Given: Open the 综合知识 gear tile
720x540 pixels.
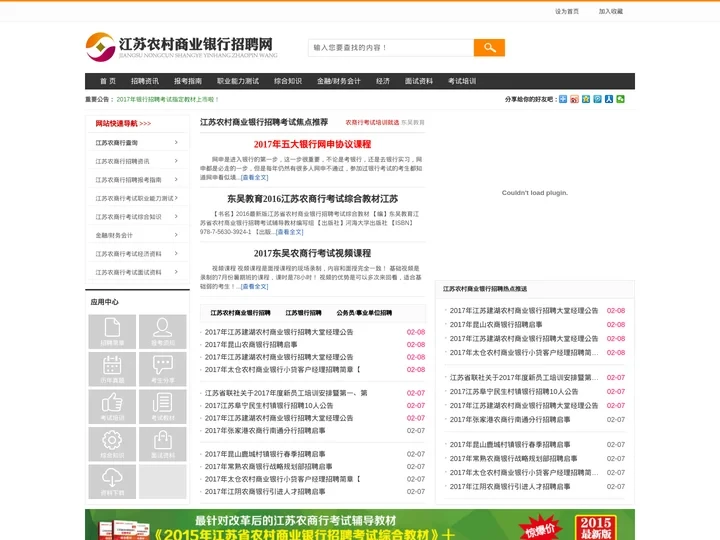Looking at the screenshot, I should (x=112, y=444).
